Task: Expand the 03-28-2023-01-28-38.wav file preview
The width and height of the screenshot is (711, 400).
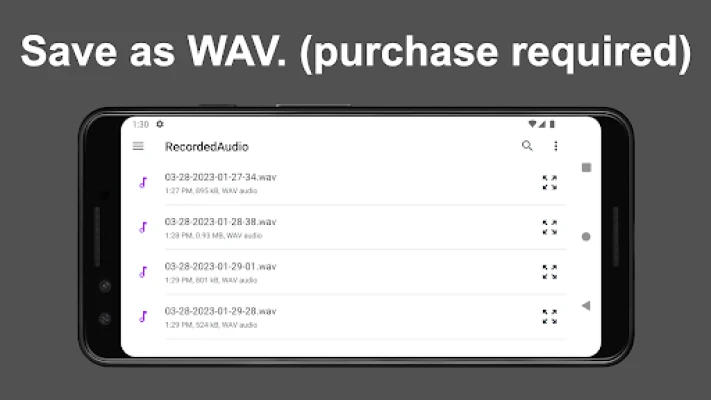Action: click(549, 227)
